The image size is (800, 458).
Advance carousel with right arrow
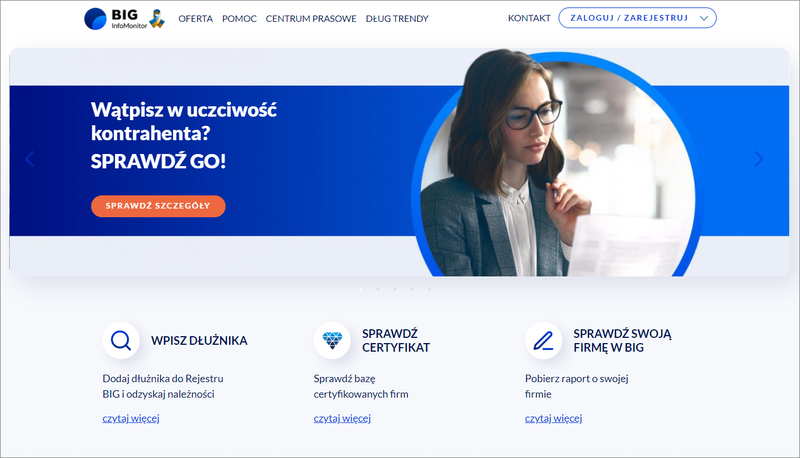coord(759,159)
